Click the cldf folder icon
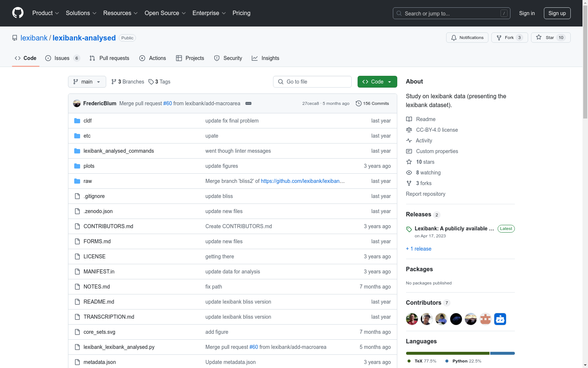588x368 pixels. coord(77,121)
